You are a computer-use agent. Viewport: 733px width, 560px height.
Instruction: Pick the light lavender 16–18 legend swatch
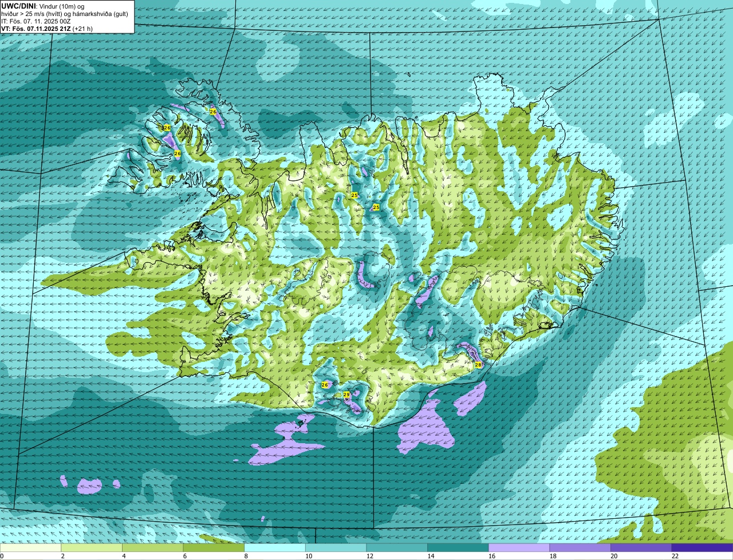[x=519, y=548]
